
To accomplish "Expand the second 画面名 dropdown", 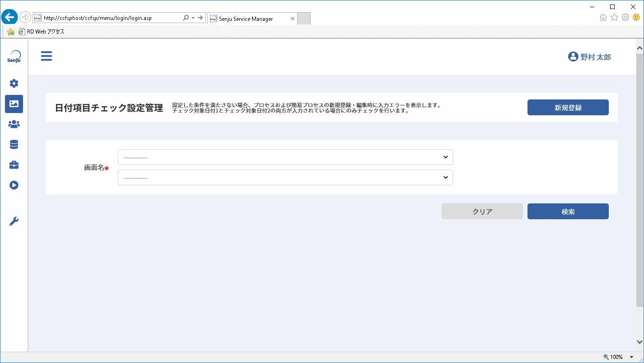I will (x=285, y=177).
